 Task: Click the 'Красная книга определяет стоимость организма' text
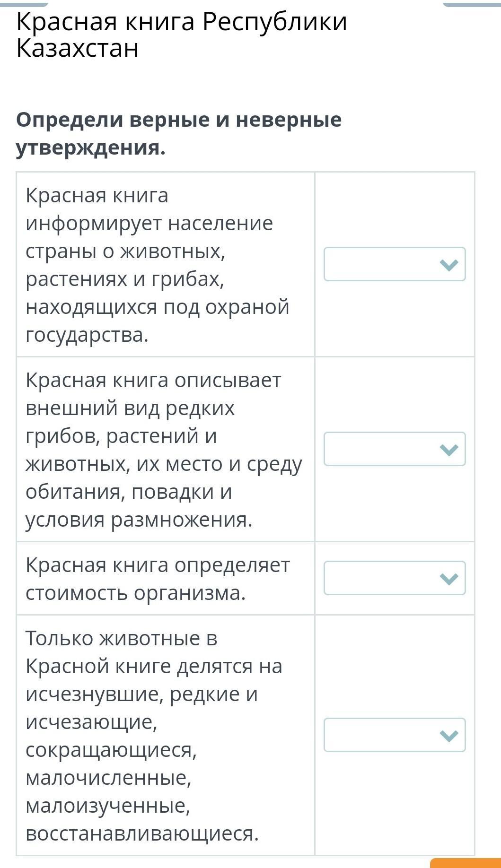point(157,578)
